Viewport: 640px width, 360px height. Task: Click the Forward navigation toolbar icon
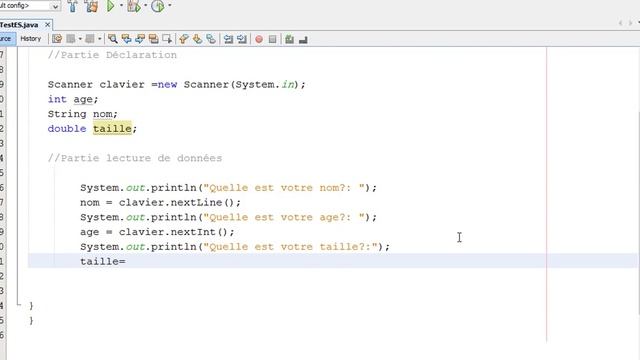coord(90,39)
